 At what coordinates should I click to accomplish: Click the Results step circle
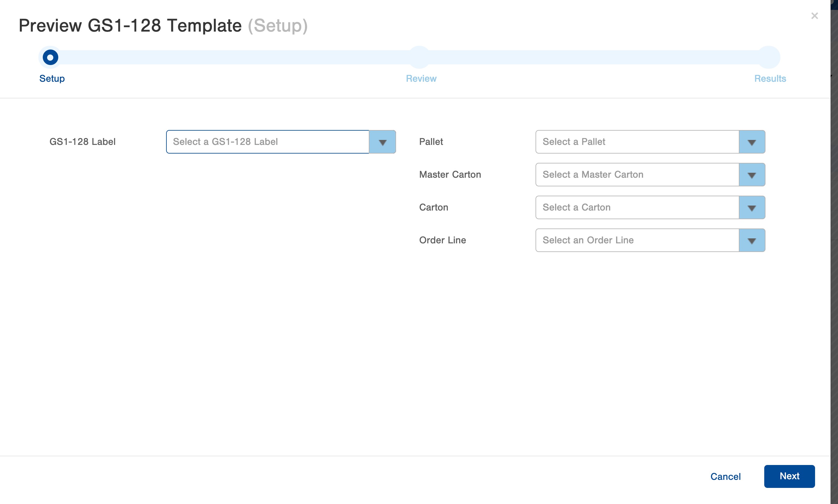pyautogui.click(x=769, y=57)
